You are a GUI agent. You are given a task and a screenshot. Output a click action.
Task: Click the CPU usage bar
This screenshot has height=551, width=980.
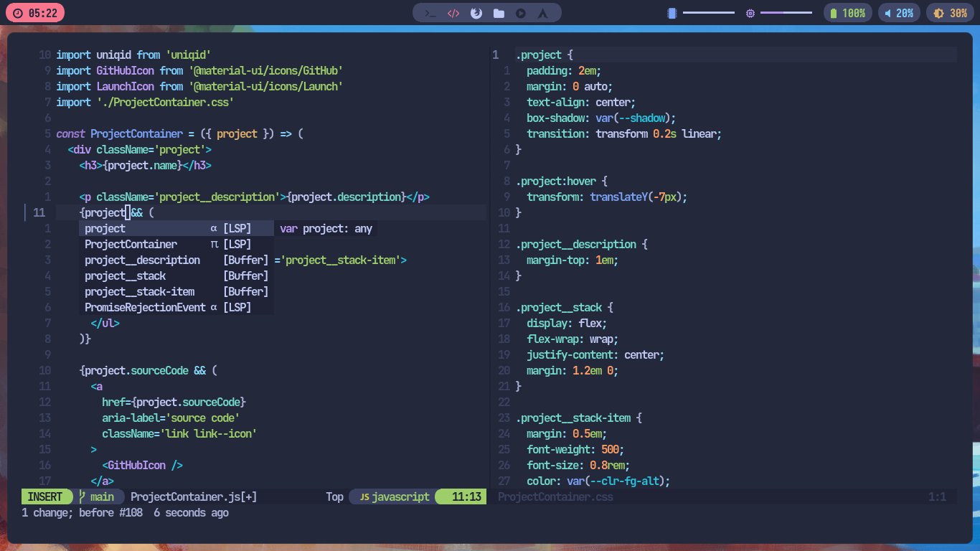tap(786, 13)
